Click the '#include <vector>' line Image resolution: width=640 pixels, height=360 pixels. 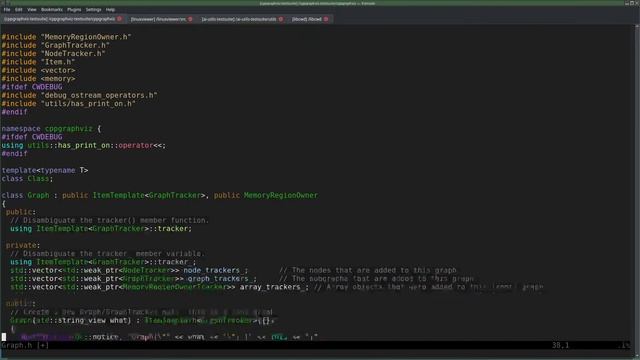click(38, 70)
